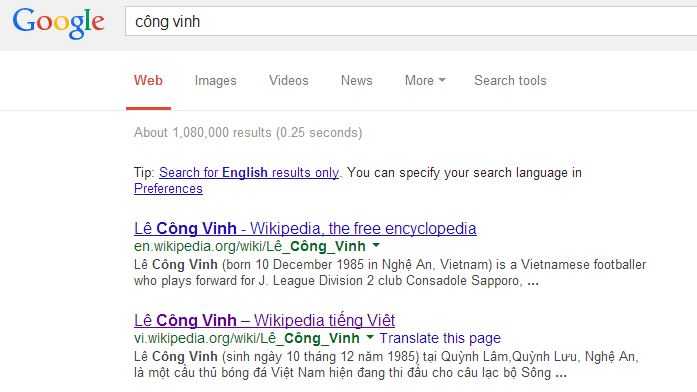Click Search for English results only link
This screenshot has height=392, width=697.
[249, 172]
